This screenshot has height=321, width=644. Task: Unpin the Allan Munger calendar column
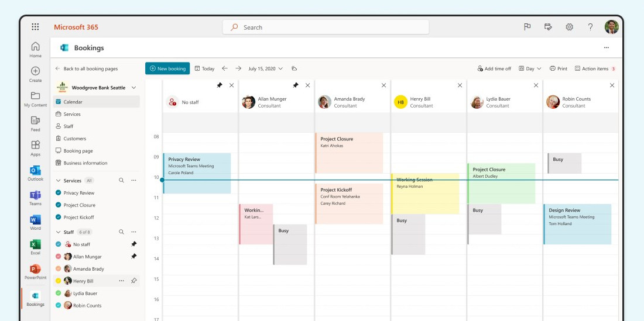coord(295,85)
